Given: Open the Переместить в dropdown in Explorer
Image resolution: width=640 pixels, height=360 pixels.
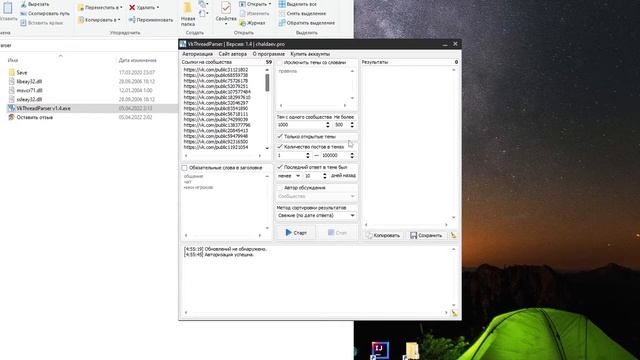Looking at the screenshot, I should 100,7.
